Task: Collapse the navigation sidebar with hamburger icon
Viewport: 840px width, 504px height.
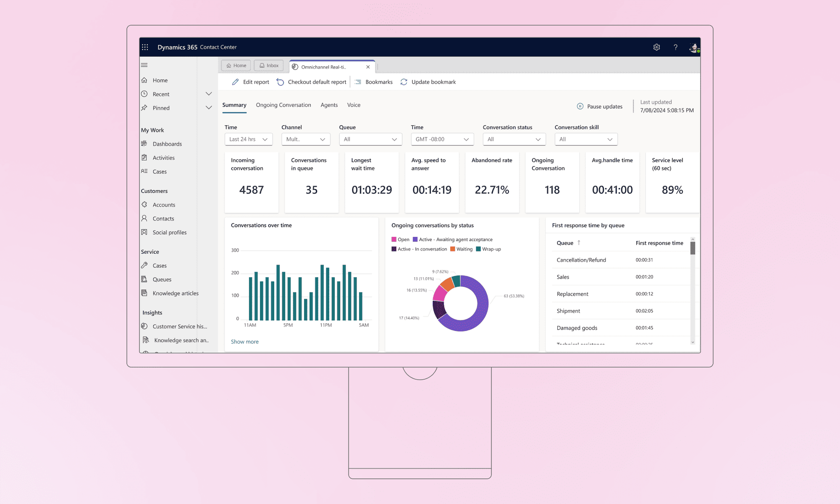Action: 144,65
